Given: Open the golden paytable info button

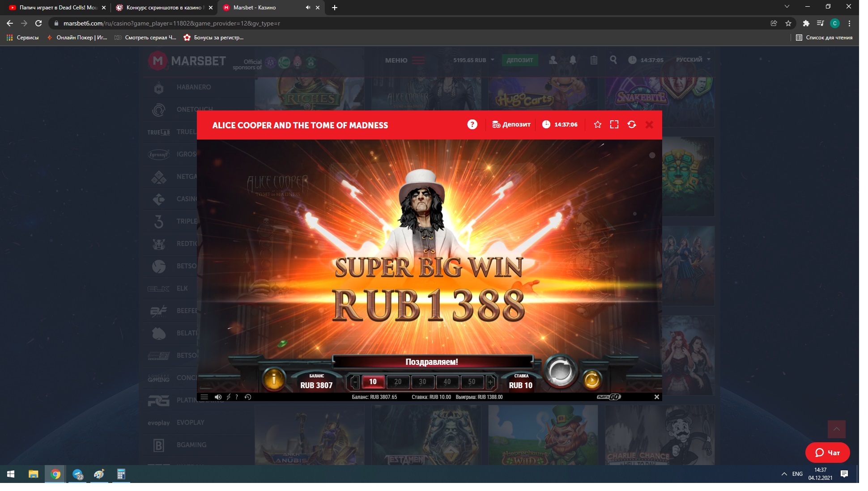Looking at the screenshot, I should (274, 380).
